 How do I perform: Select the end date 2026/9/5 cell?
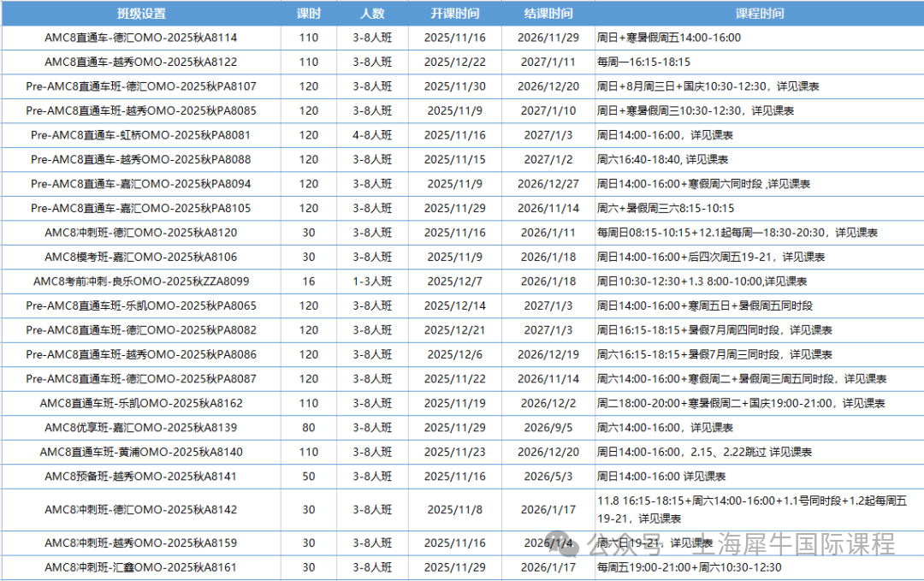point(548,428)
